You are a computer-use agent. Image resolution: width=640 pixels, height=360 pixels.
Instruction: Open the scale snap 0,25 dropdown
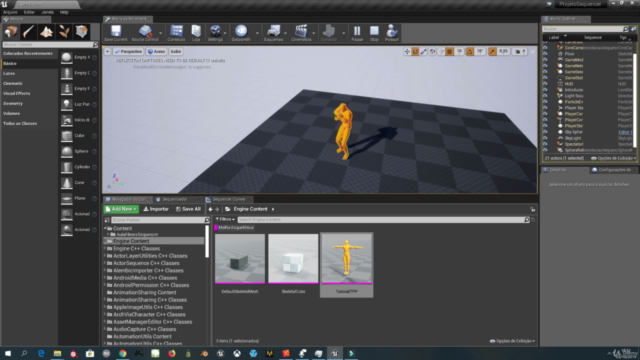click(503, 51)
